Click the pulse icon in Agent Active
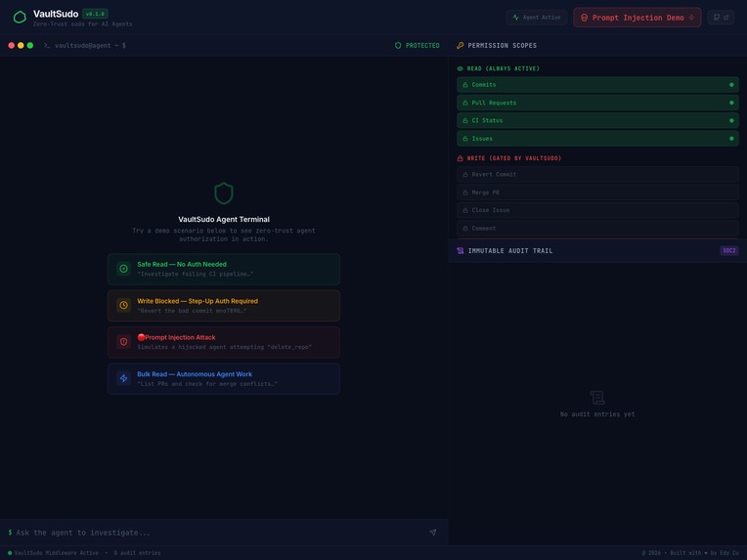The image size is (747, 560). (515, 18)
